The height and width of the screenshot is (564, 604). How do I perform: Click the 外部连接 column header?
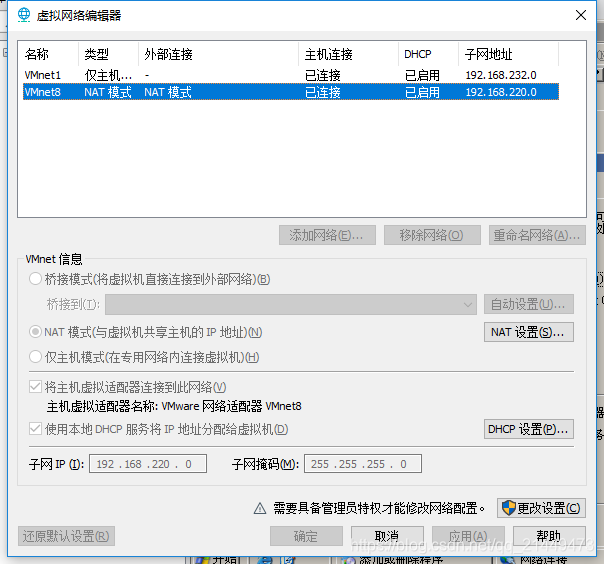pos(218,54)
